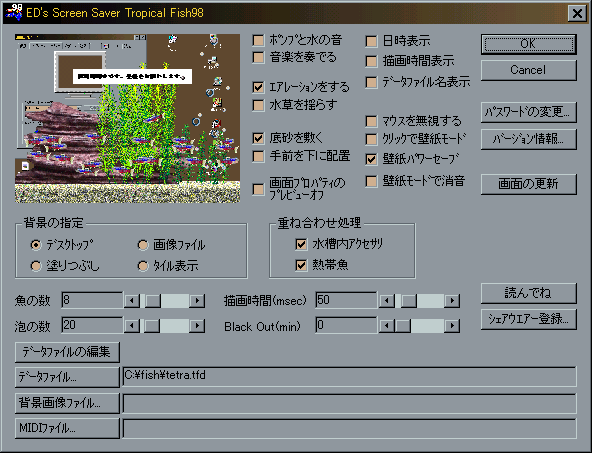Viewport: 592px width, 453px height.
Task: Click left arrow of Black Out scrollbar
Action: coord(386,326)
